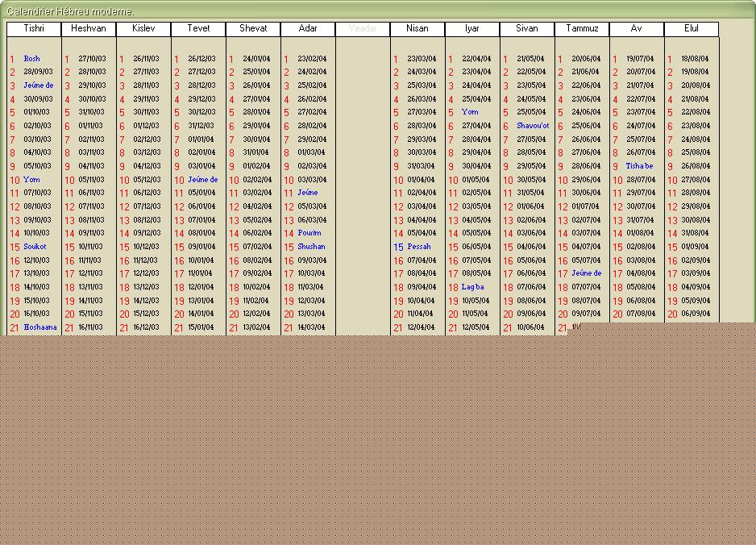Click date 27/10/03 in Heshvan column

tap(92, 59)
